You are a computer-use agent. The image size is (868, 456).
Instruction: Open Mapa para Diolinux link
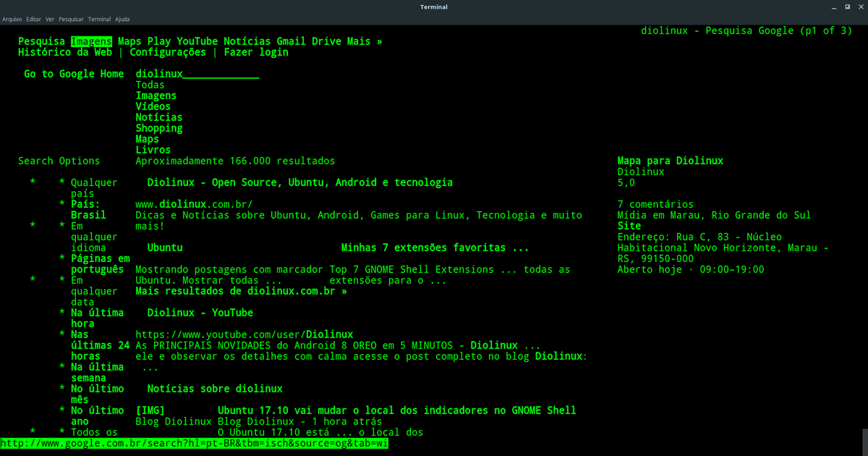(671, 161)
